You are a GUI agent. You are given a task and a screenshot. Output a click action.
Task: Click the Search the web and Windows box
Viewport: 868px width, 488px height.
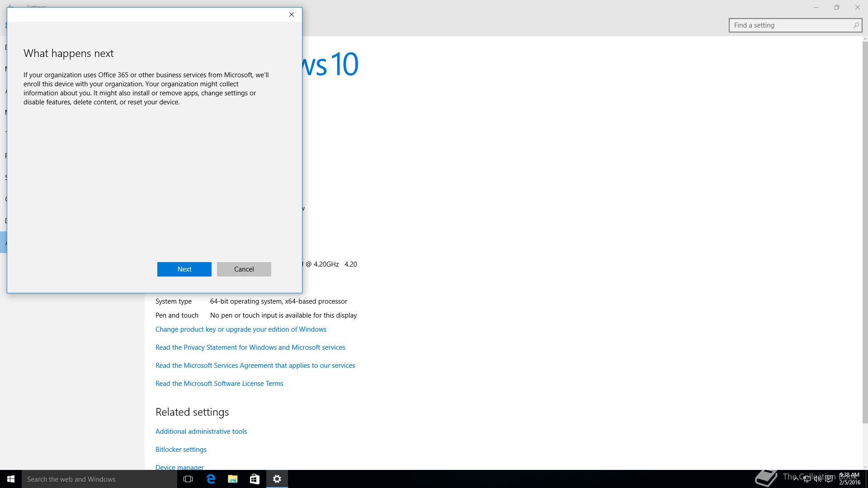coord(99,479)
